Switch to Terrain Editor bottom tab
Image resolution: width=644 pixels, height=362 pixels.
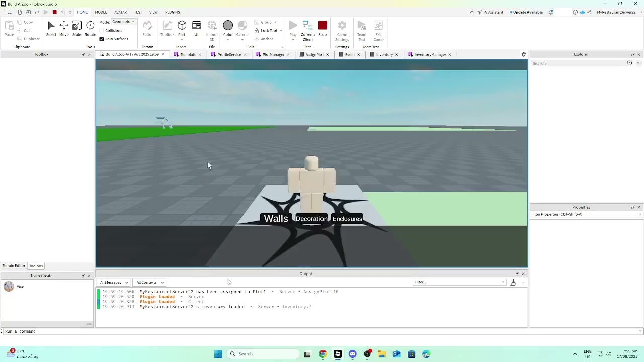coord(14,266)
